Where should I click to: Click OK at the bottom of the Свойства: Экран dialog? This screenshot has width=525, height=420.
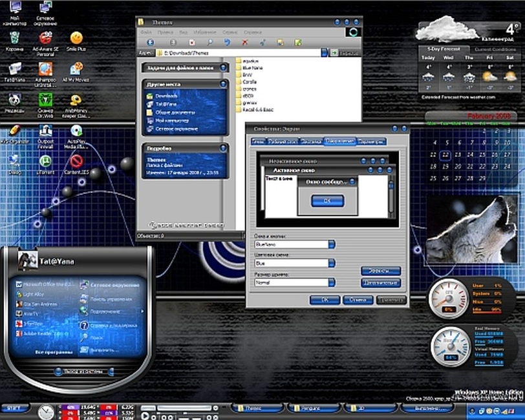325,300
